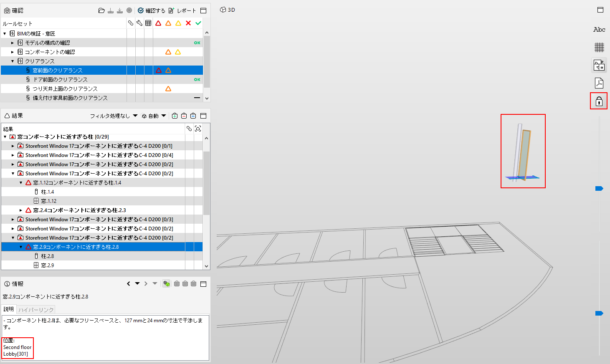
Task: Click the green plus expand-all icon in 結果 panel
Action: (x=175, y=116)
